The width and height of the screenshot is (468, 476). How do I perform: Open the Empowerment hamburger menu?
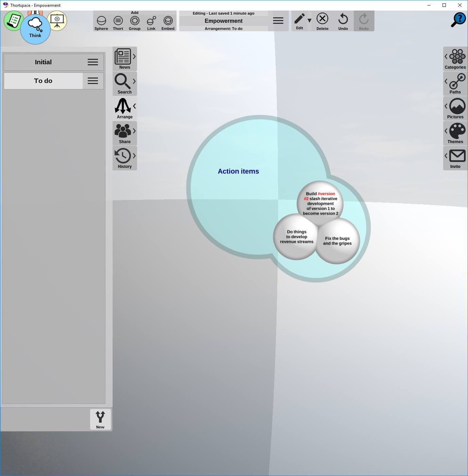(x=278, y=21)
